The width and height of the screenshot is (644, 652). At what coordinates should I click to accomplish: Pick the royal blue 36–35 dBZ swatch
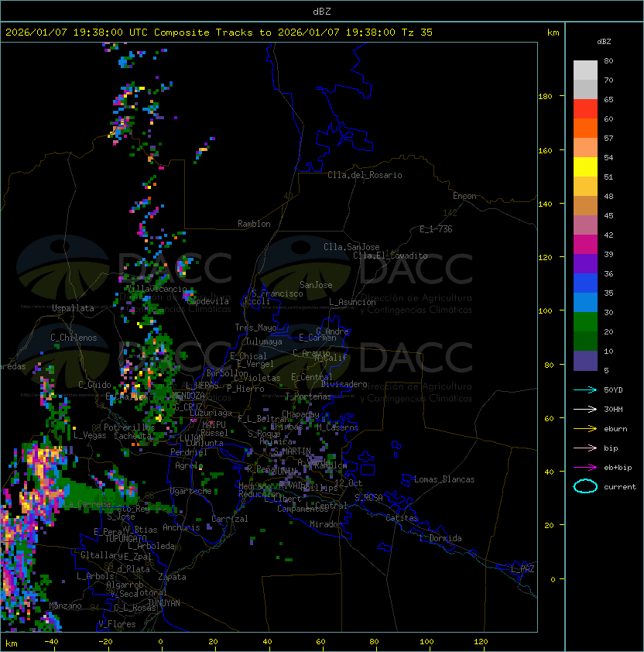[x=585, y=283]
